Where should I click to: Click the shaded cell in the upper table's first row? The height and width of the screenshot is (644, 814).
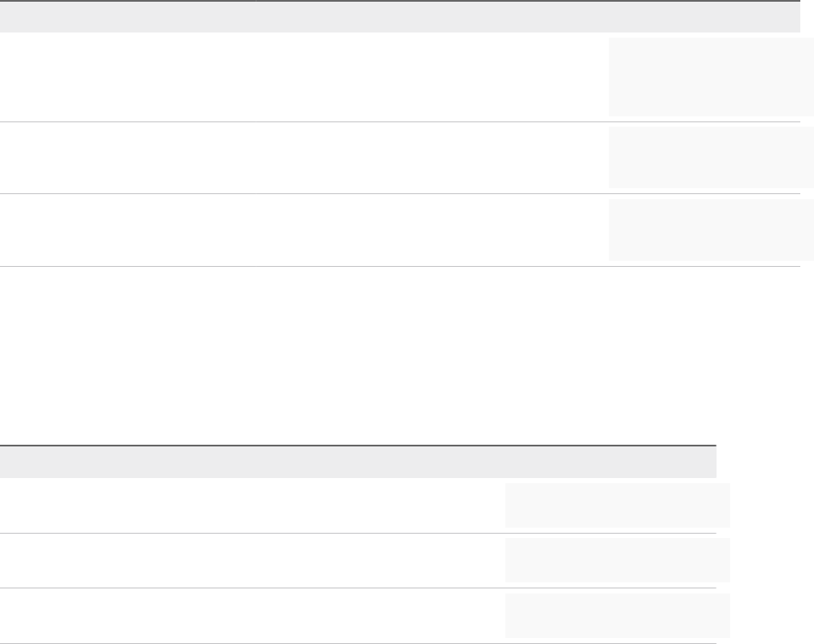(x=711, y=77)
